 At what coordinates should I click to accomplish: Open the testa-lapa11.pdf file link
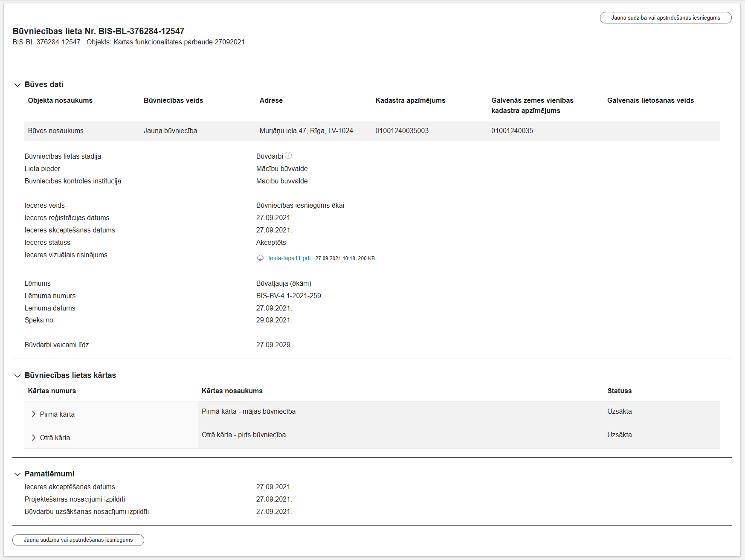(x=289, y=258)
